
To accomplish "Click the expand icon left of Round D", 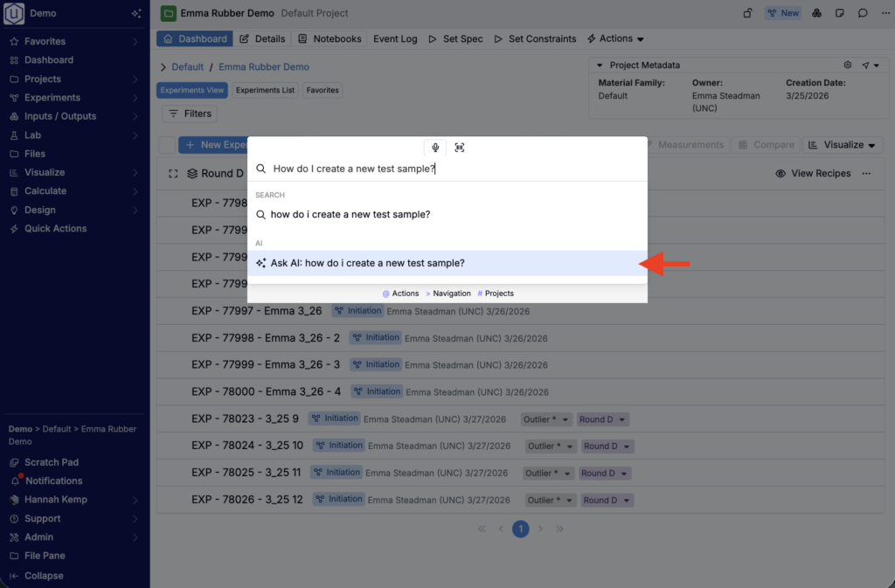I will coord(173,174).
